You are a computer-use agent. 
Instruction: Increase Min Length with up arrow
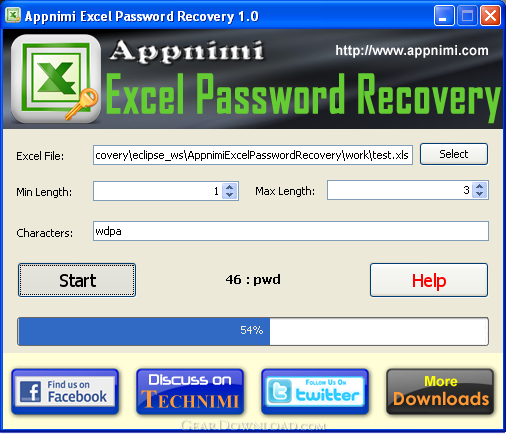pos(230,188)
